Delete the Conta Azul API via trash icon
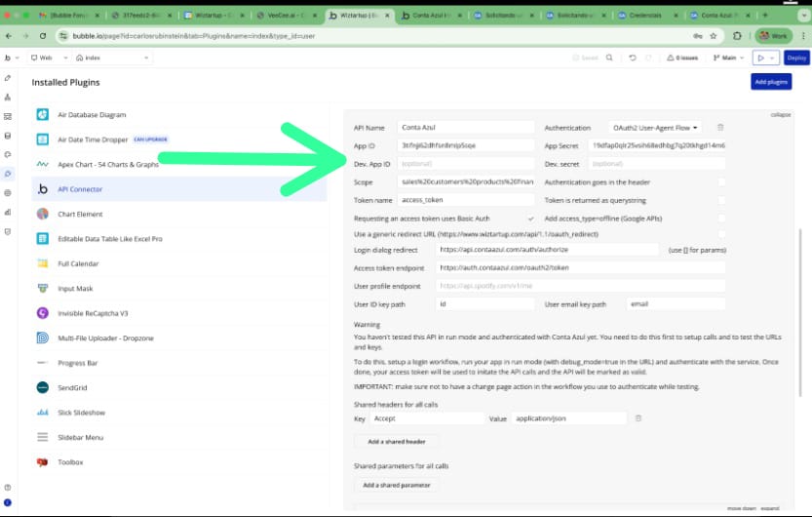This screenshot has height=517, width=812. [x=720, y=128]
